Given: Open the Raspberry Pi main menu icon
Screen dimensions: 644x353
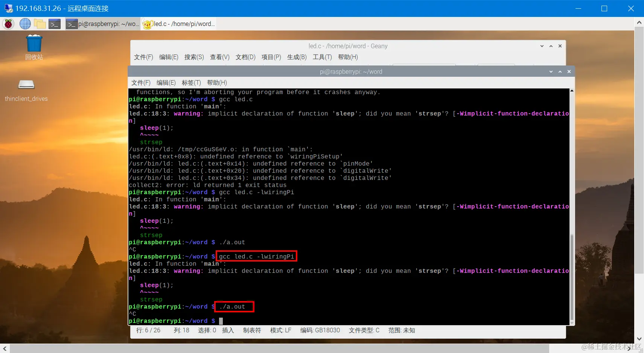Looking at the screenshot, I should click(8, 24).
